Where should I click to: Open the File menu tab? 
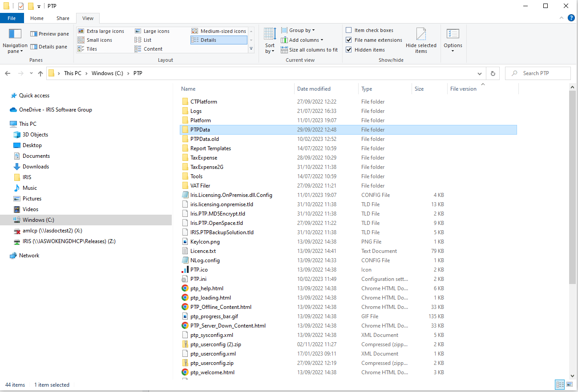(x=12, y=18)
